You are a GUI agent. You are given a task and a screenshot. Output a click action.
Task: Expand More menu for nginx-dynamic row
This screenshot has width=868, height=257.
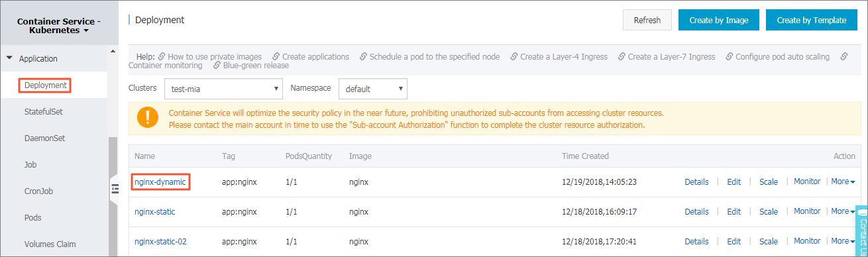click(x=843, y=181)
